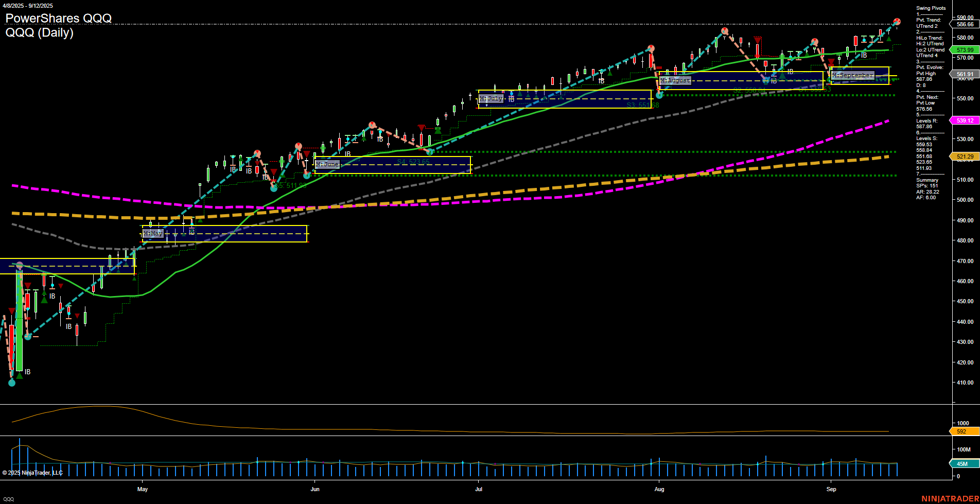Click the Swing Pivots panel header
The height and width of the screenshot is (504, 980).
tap(931, 8)
